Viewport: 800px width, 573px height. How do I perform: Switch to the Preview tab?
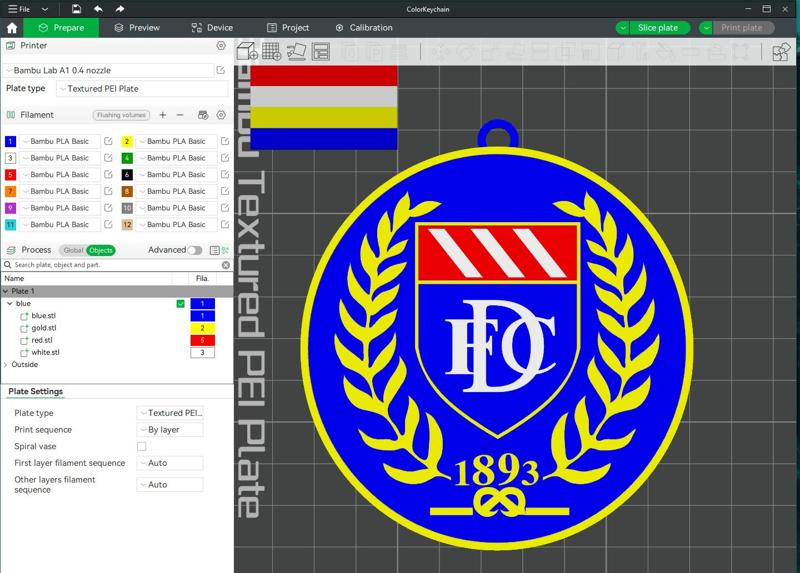[137, 28]
